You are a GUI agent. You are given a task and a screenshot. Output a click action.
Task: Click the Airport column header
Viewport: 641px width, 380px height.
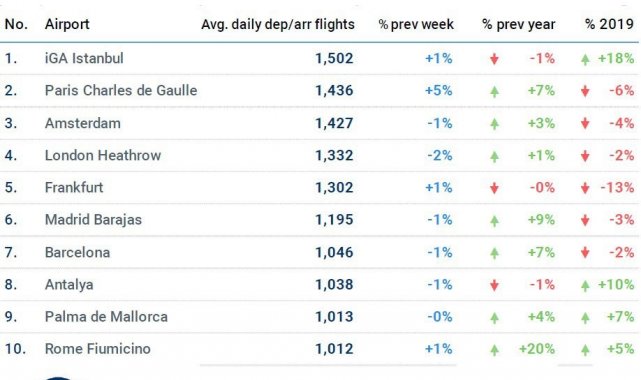[67, 25]
